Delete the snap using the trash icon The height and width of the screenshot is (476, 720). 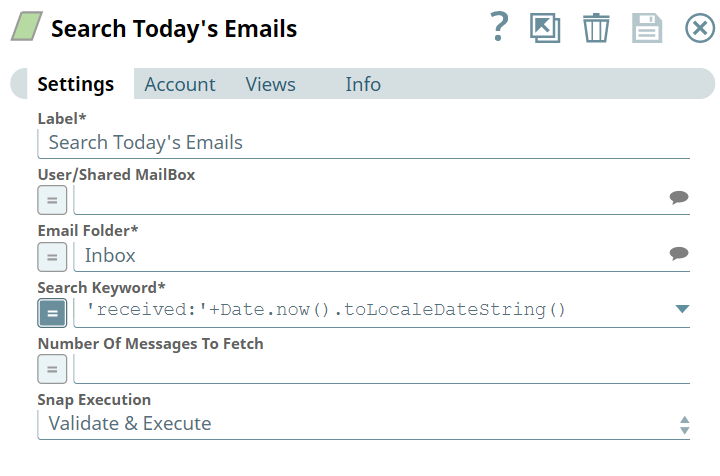(x=596, y=28)
